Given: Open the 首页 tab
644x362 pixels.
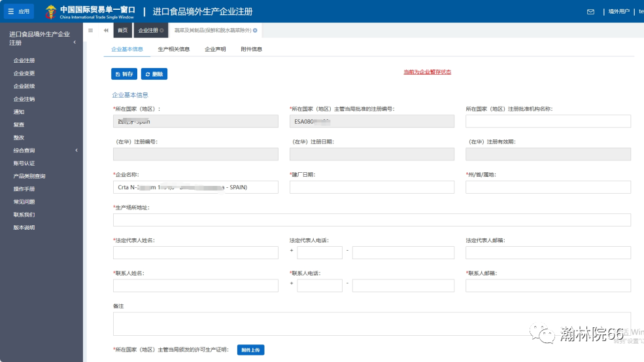Looking at the screenshot, I should [122, 31].
